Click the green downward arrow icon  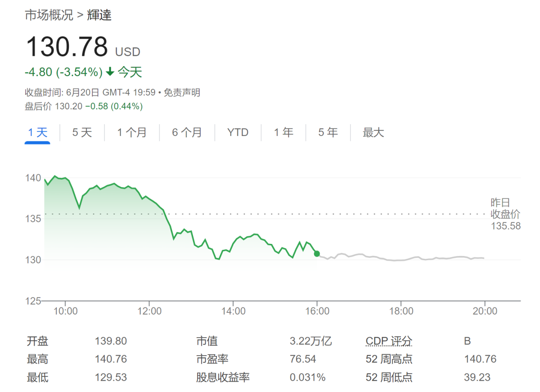point(109,71)
